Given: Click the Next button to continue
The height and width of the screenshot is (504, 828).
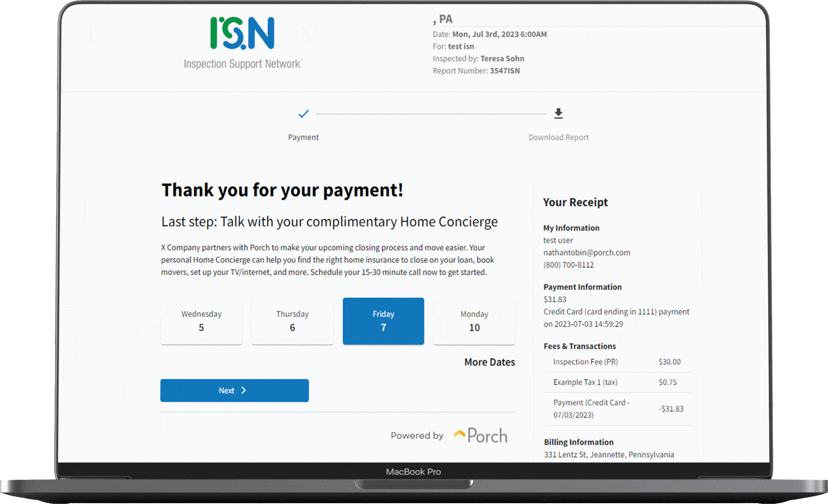Looking at the screenshot, I should [x=234, y=390].
